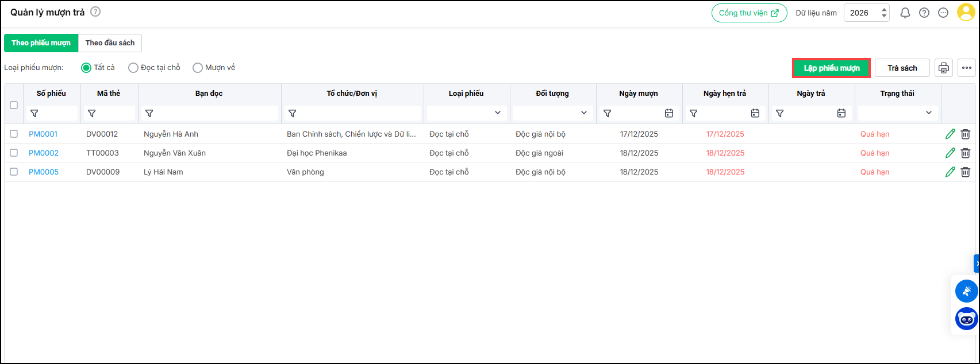Open the notifications bell
This screenshot has width=980, height=364.
coord(905,13)
